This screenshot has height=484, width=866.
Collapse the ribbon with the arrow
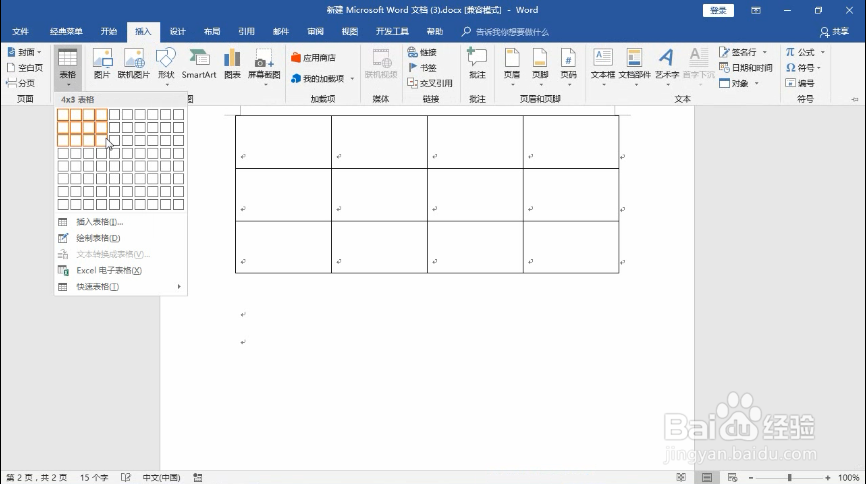pyautogui.click(x=855, y=99)
